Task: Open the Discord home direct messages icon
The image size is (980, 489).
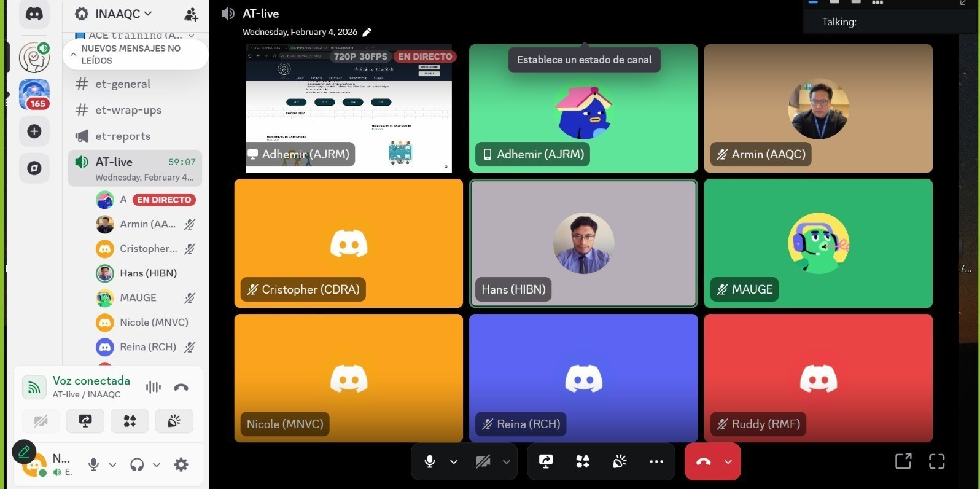Action: 34,14
